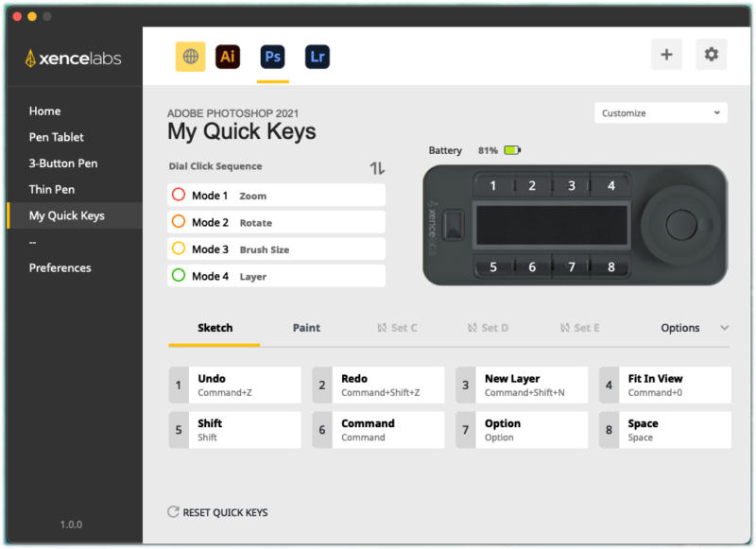Select the Photoshop application icon
The width and height of the screenshot is (756, 549).
click(x=273, y=57)
